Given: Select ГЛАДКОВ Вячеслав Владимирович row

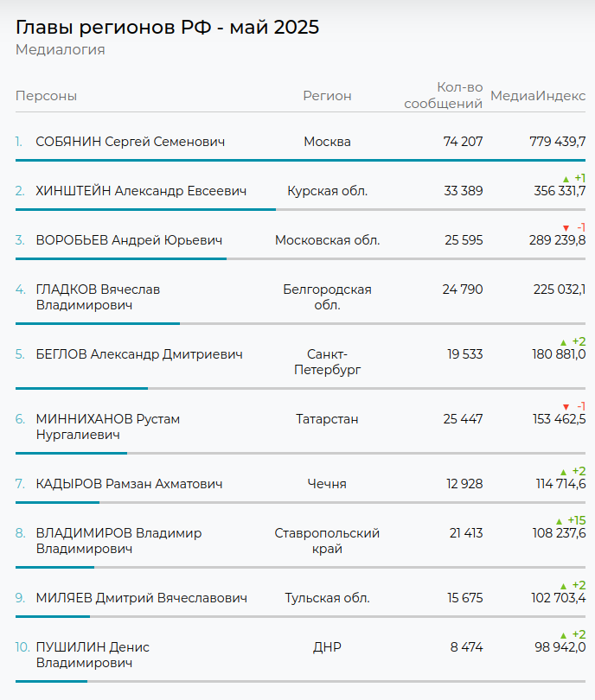Looking at the screenshot, I should coord(98,297).
